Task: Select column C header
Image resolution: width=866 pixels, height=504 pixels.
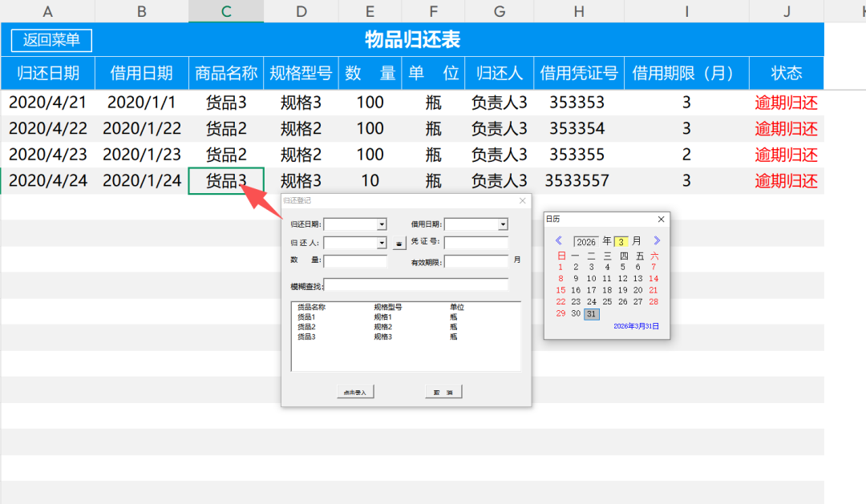Action: [x=226, y=11]
